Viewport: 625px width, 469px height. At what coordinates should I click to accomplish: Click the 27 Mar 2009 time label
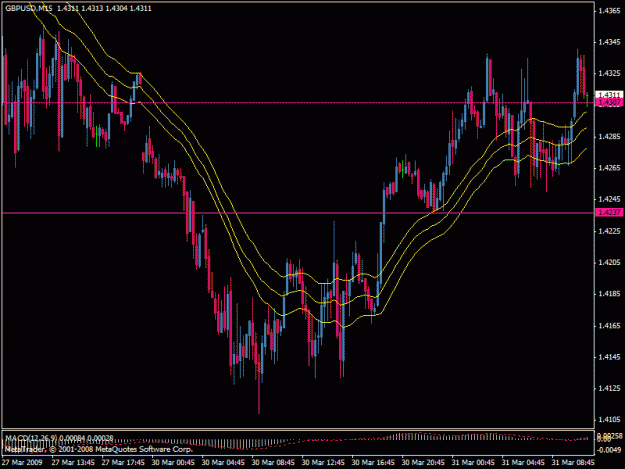click(22, 463)
